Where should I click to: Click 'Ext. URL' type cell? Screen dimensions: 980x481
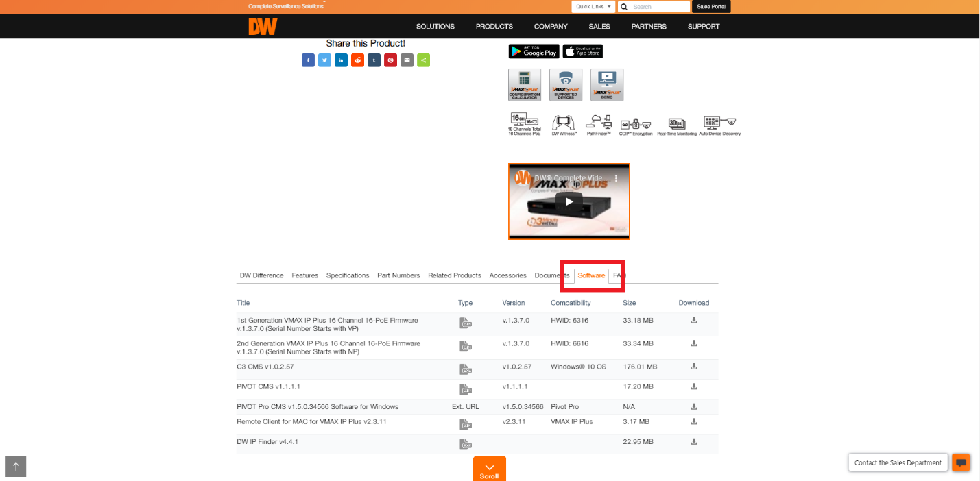(466, 407)
